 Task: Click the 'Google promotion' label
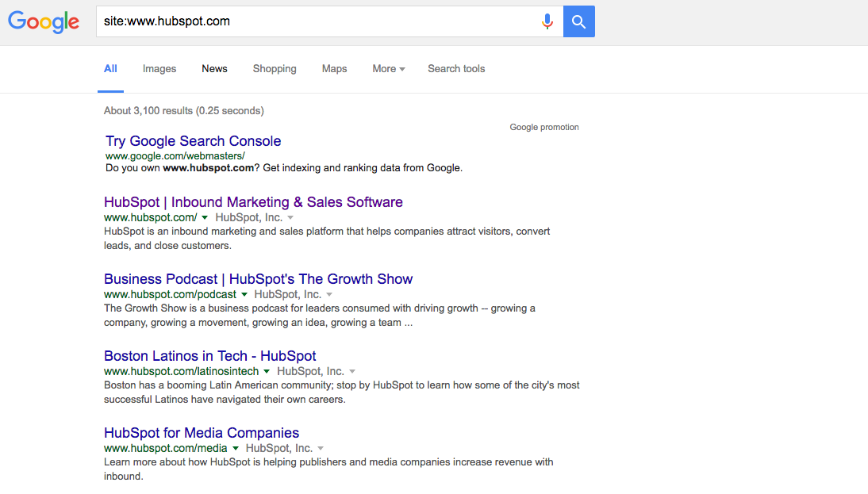[x=544, y=127]
